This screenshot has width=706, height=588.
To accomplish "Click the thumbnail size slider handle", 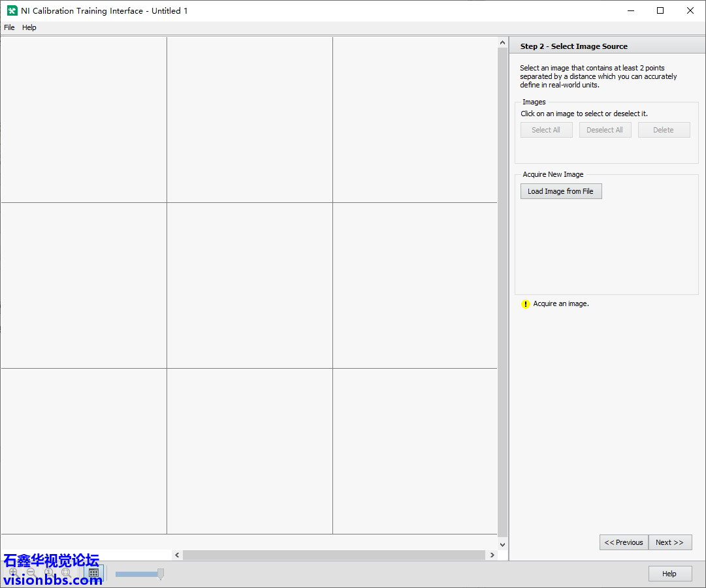I will coord(161,574).
